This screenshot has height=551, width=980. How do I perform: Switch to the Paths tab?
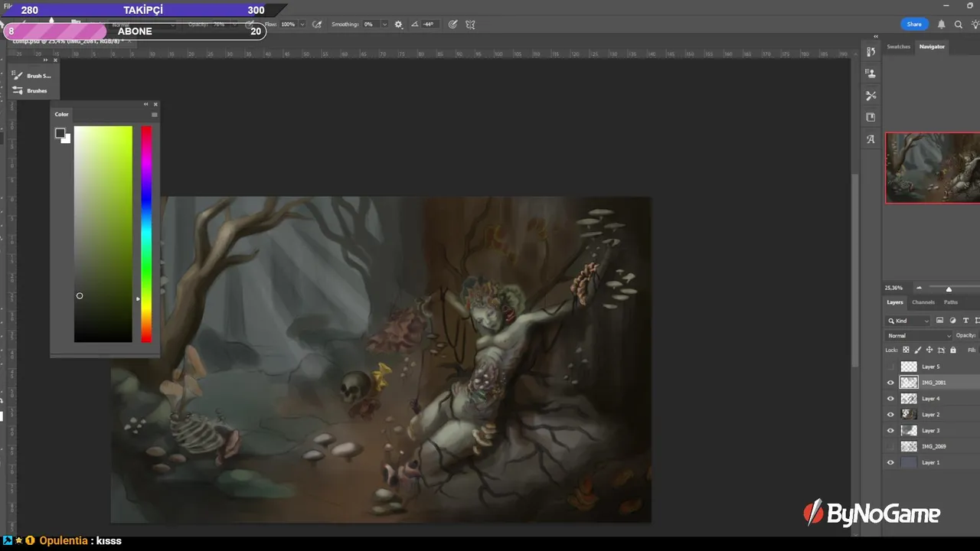point(951,302)
